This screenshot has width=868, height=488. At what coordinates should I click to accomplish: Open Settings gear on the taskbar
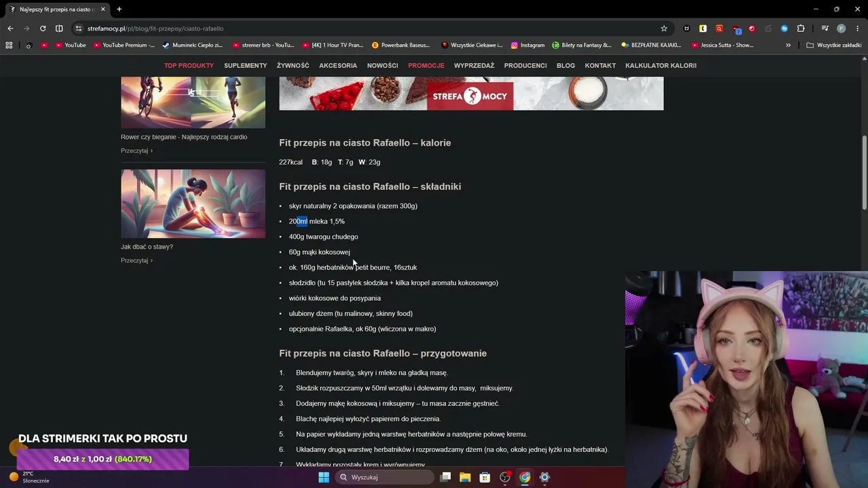pyautogui.click(x=544, y=477)
